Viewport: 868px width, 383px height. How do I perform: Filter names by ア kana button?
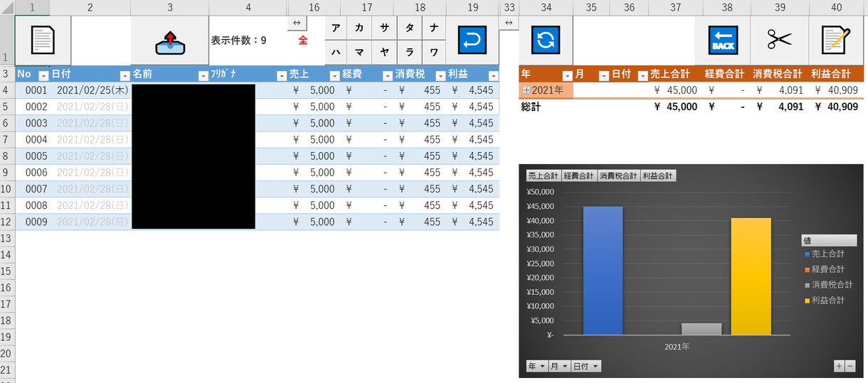tap(336, 28)
